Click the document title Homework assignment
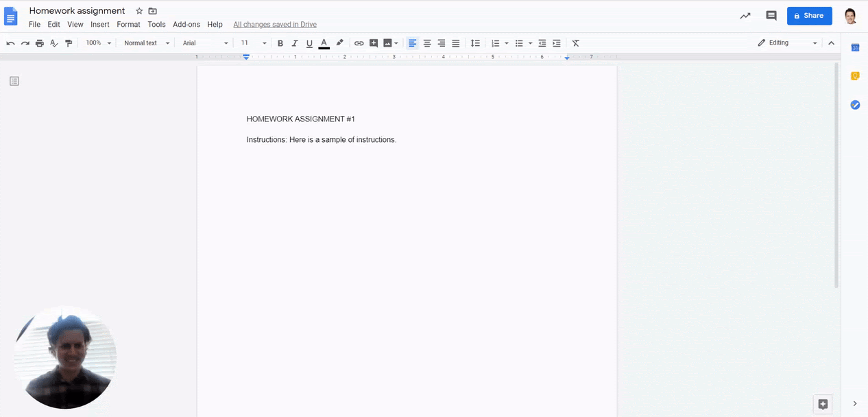This screenshot has height=417, width=868. (77, 11)
